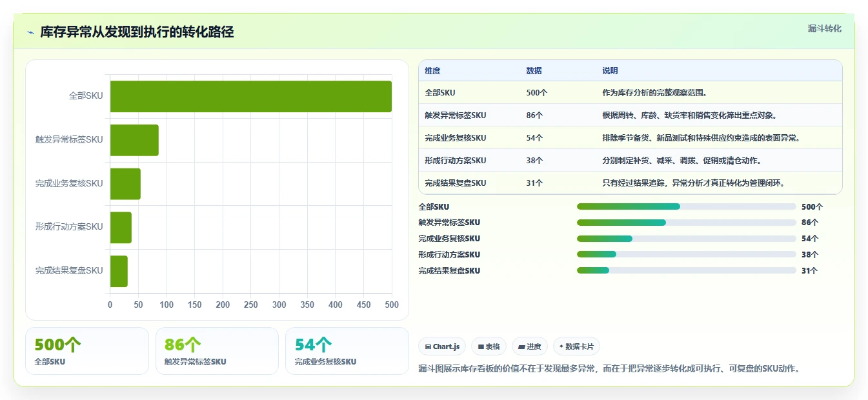Click the 54个 value in the table
This screenshot has width=868, height=400.
point(534,138)
